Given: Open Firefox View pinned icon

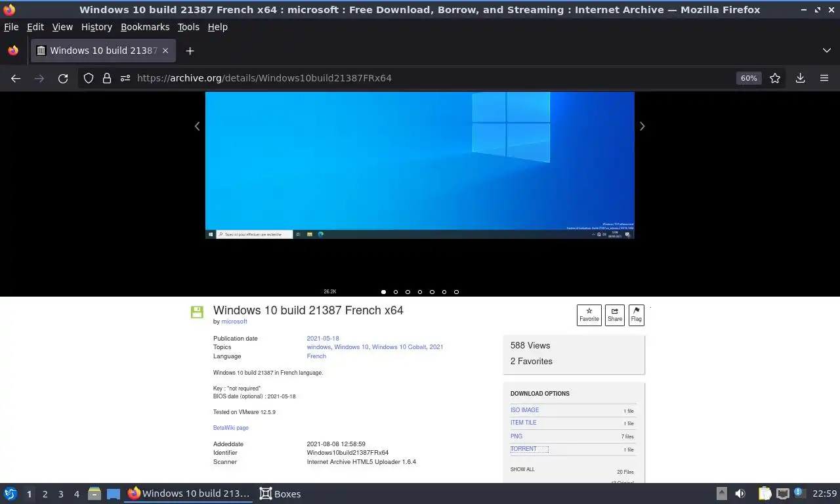Looking at the screenshot, I should (13, 51).
